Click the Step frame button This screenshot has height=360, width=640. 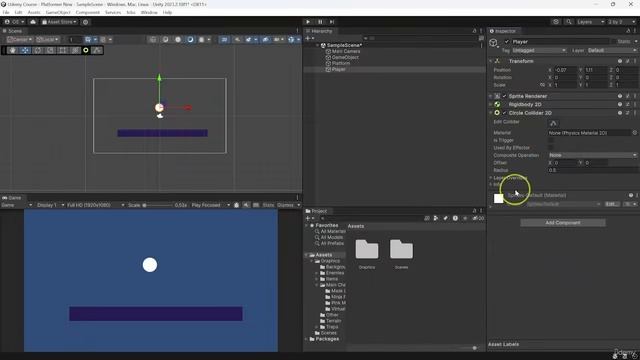pos(332,22)
